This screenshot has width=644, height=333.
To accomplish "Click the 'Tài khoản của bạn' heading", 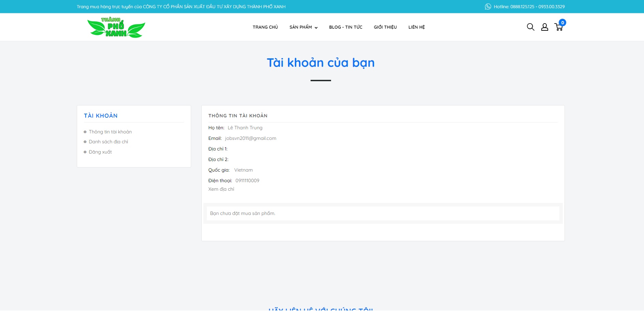I will click(x=320, y=63).
